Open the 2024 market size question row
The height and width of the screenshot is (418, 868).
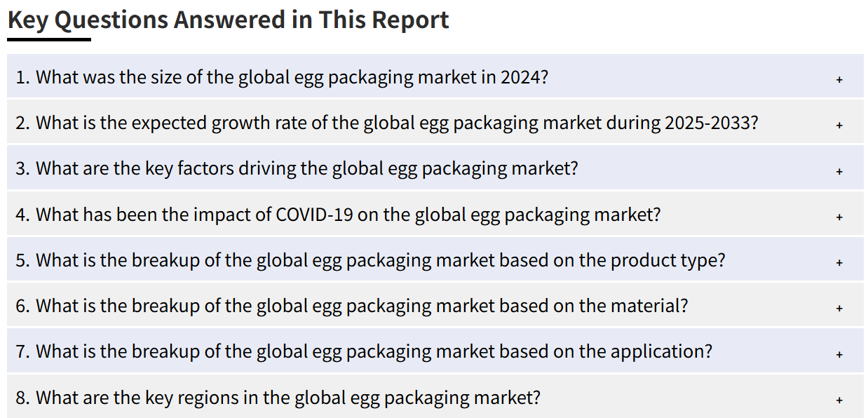point(435,76)
